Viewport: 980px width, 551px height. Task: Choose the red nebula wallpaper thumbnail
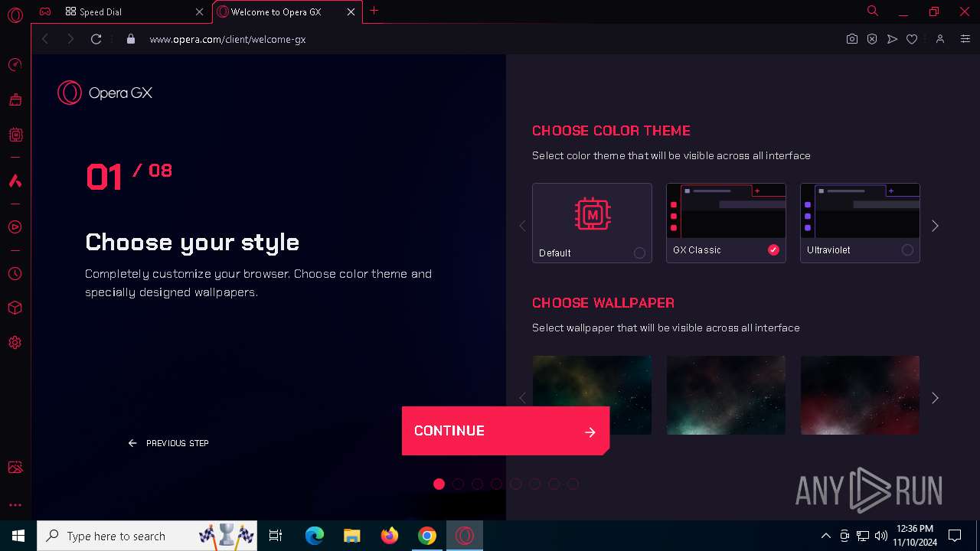(x=860, y=395)
